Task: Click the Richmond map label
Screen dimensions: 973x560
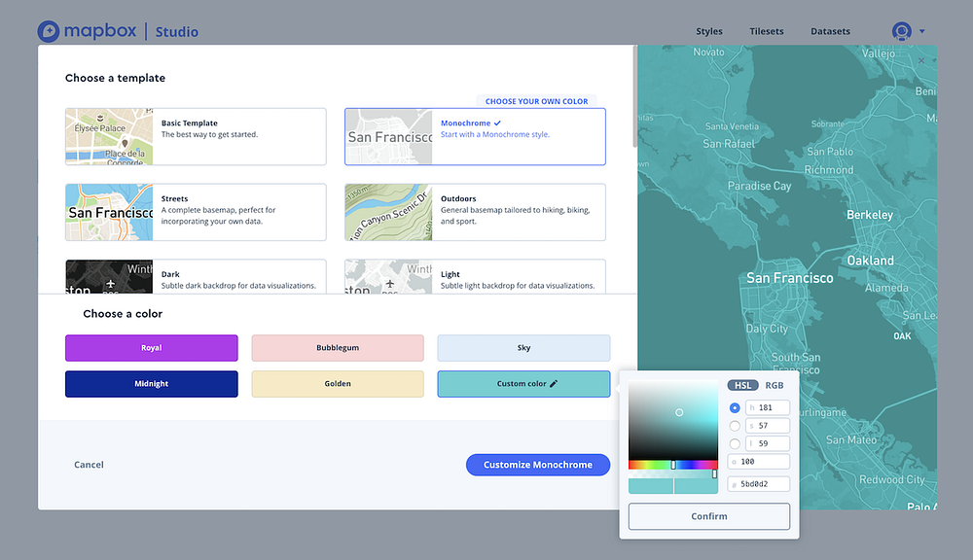Action: [828, 170]
